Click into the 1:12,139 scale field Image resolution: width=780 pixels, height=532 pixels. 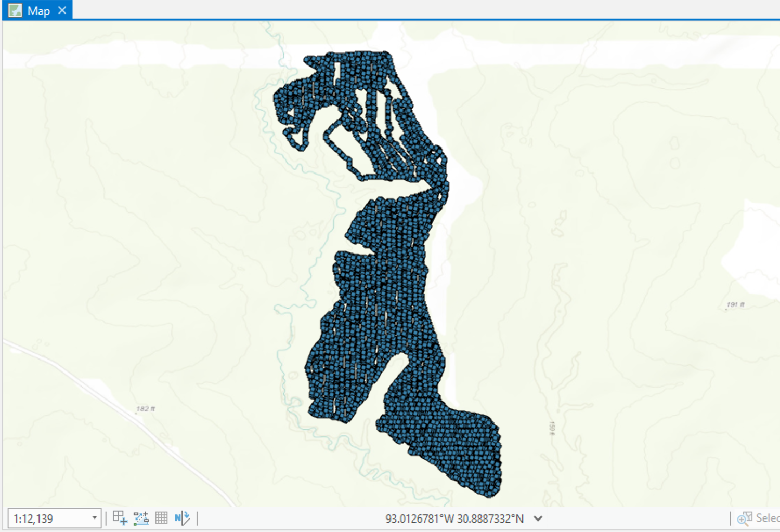coord(47,518)
